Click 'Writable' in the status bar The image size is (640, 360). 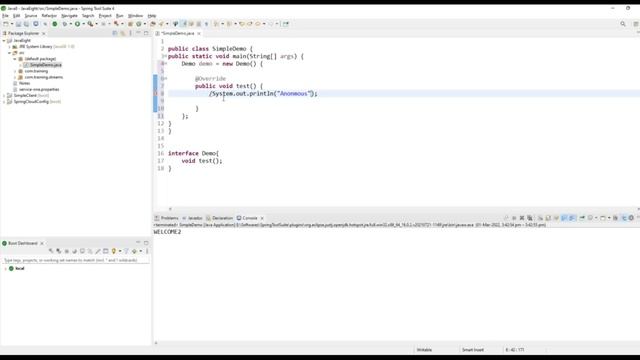[424, 350]
